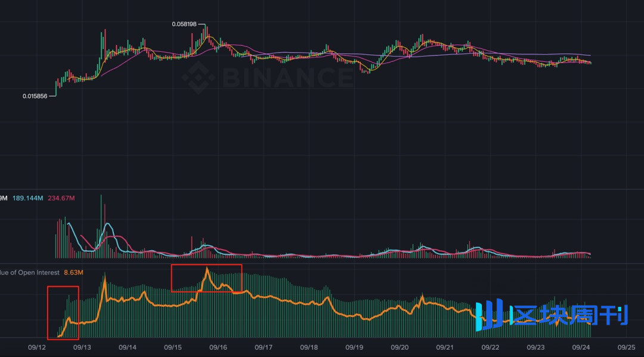644x357 pixels.
Task: Click the 09/25 date on time axis
Action: click(x=626, y=347)
